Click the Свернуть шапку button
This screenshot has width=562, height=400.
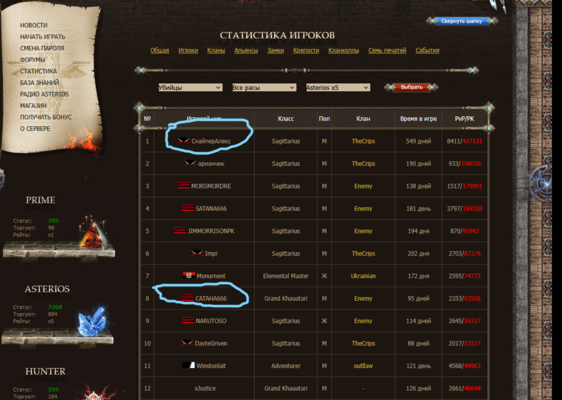462,21
